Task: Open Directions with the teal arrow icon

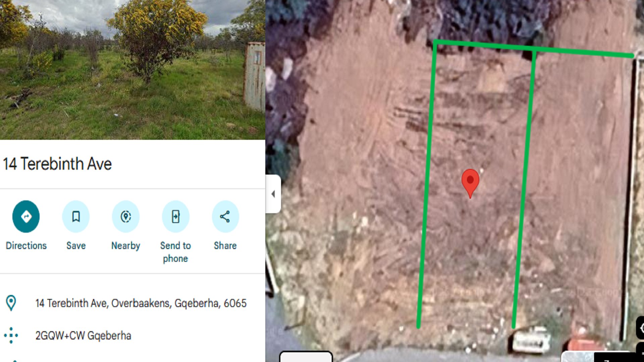Action: 26,217
